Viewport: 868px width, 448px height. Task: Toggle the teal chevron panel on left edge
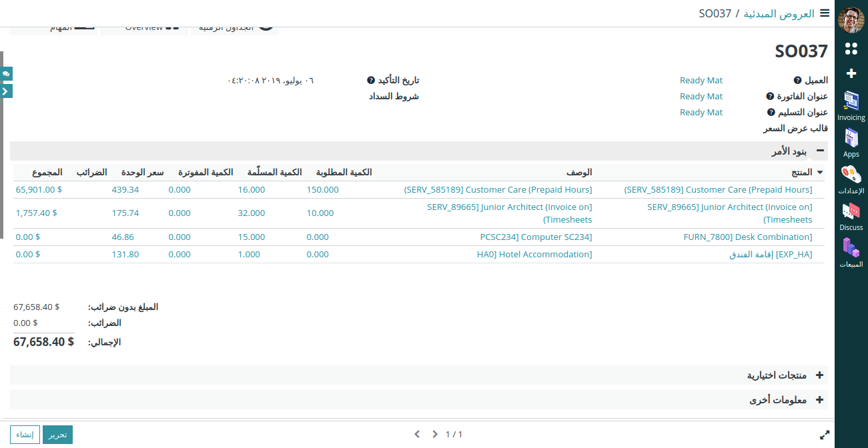coord(6,91)
